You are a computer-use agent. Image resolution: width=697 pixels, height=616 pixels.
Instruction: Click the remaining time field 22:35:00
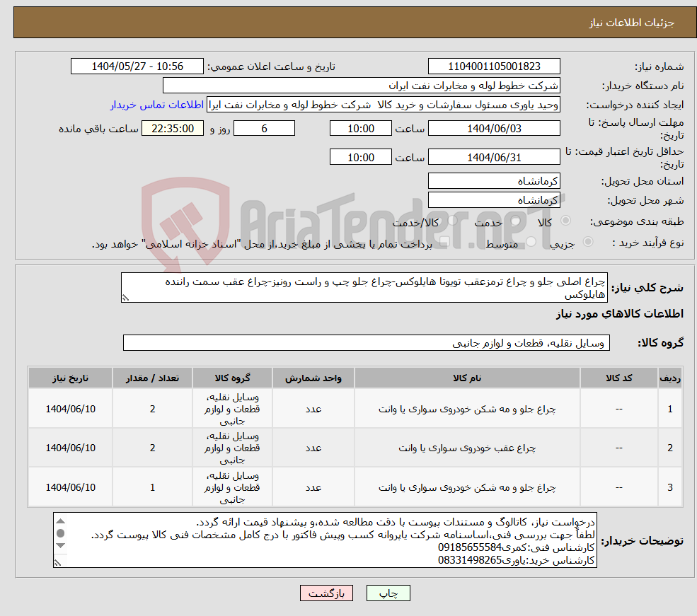click(x=173, y=128)
